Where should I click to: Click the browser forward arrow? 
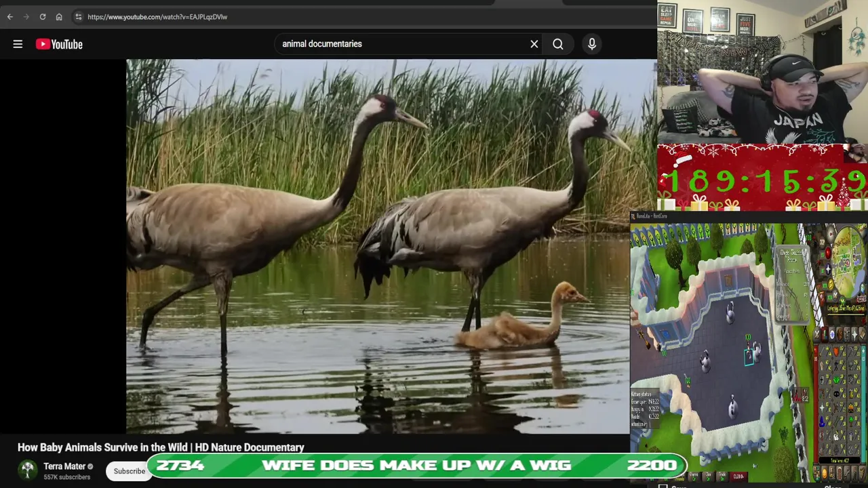pos(26,16)
